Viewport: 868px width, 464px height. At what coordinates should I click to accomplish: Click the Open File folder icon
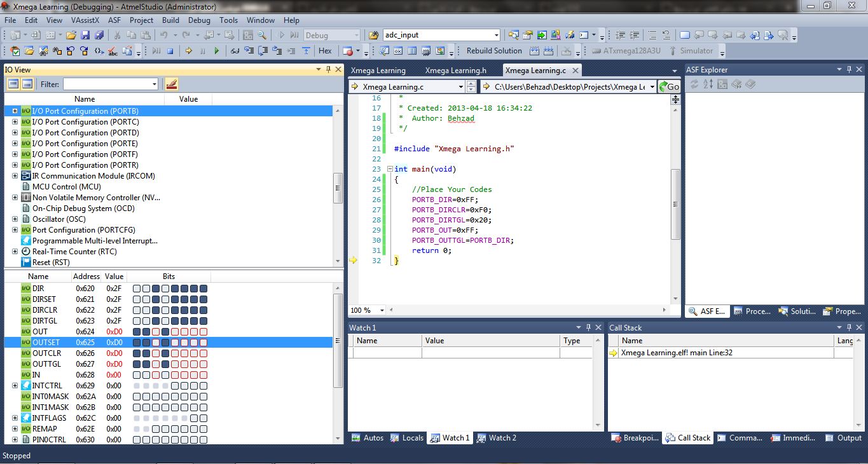72,35
